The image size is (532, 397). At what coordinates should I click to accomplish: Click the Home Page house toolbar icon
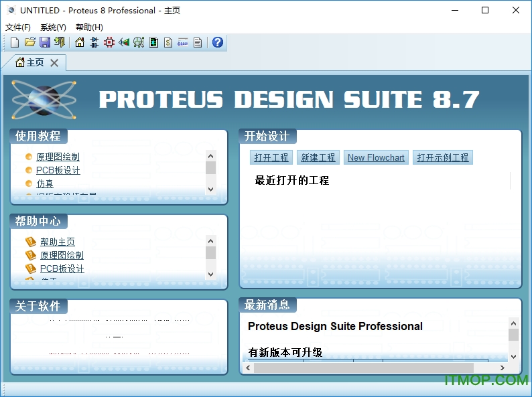tap(80, 42)
